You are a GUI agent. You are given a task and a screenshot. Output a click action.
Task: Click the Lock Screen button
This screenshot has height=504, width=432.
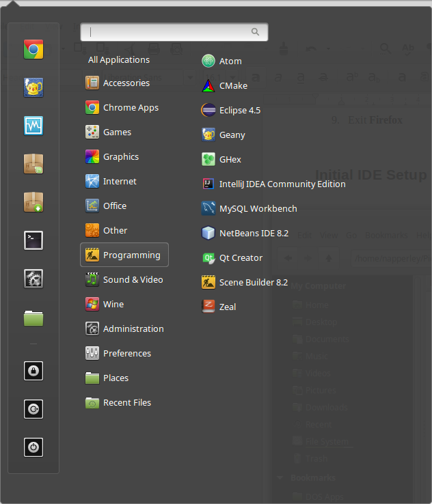coord(33,371)
